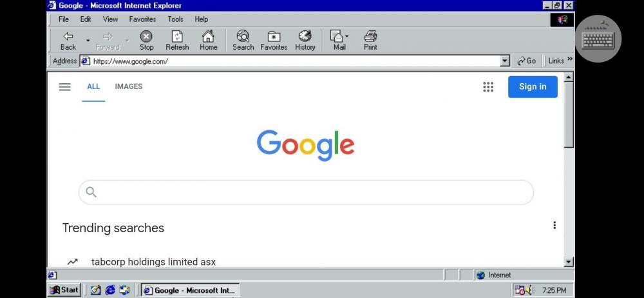Open the Mail button dropdown arrow
The height and width of the screenshot is (298, 644).
[347, 36]
